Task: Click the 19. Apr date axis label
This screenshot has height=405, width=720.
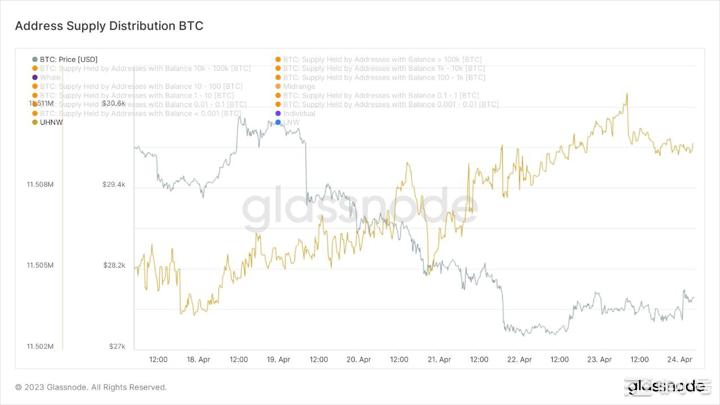Action: point(278,359)
